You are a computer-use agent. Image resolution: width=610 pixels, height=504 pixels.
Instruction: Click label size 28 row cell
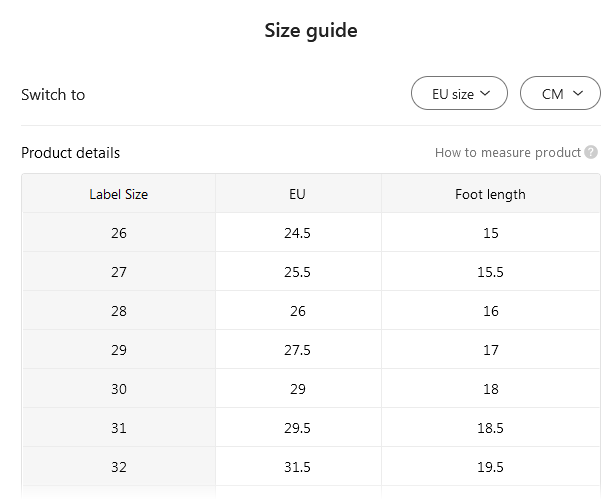point(119,311)
